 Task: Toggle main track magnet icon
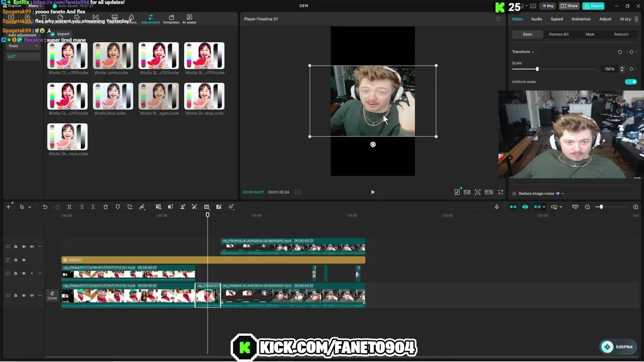point(513,207)
